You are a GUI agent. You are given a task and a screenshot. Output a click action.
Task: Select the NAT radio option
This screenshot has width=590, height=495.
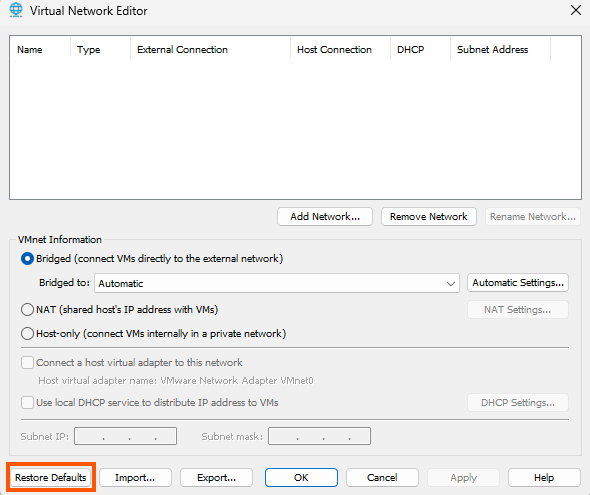(x=27, y=310)
